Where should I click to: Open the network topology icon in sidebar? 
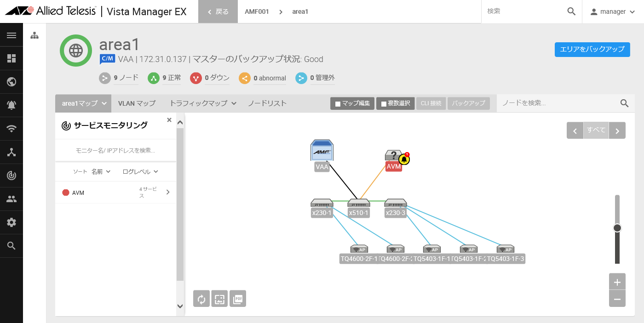pyautogui.click(x=11, y=152)
